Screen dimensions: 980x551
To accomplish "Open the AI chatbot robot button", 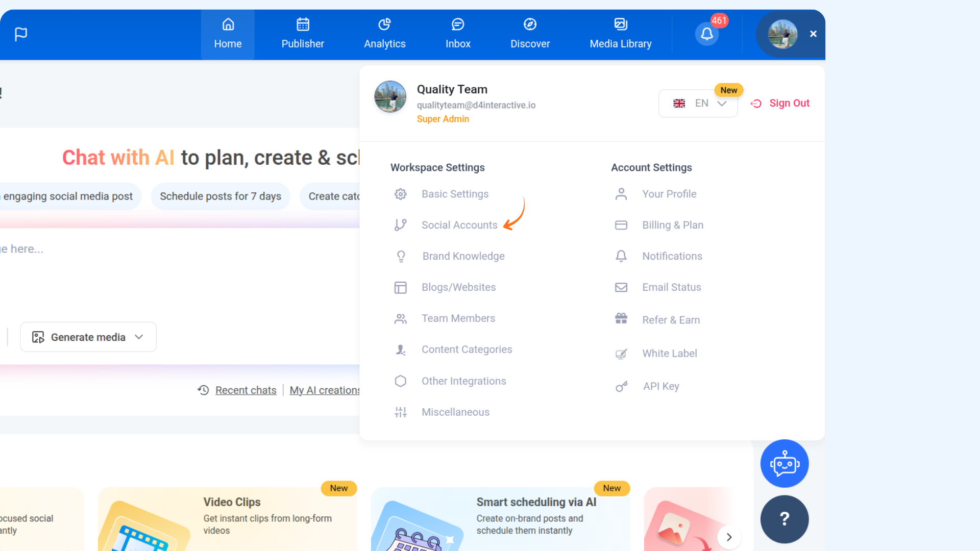I will [x=785, y=464].
